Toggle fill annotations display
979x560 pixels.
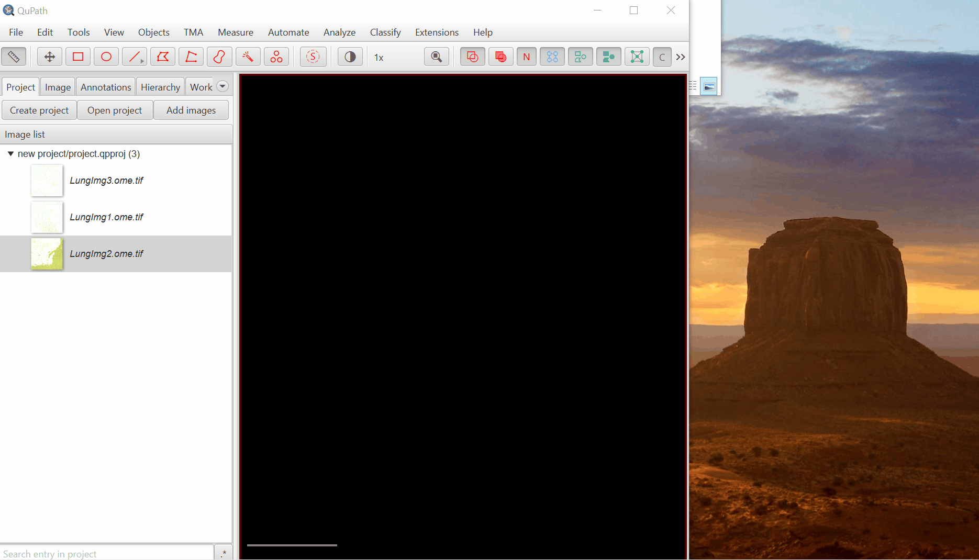click(x=500, y=57)
